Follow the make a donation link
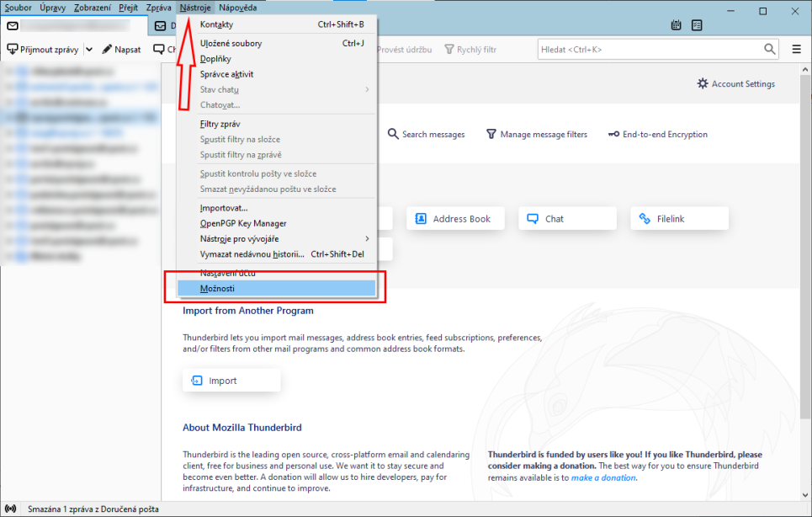The height and width of the screenshot is (517, 812). coord(603,477)
